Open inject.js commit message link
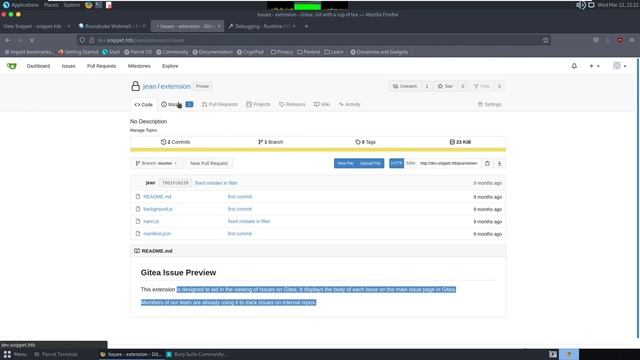 (x=249, y=221)
